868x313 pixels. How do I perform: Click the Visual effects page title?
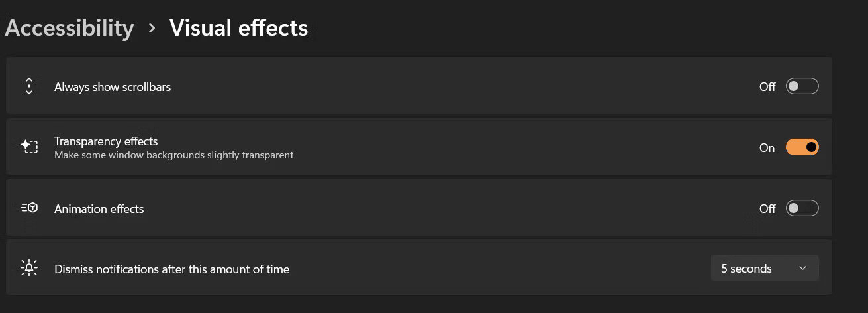tap(238, 28)
